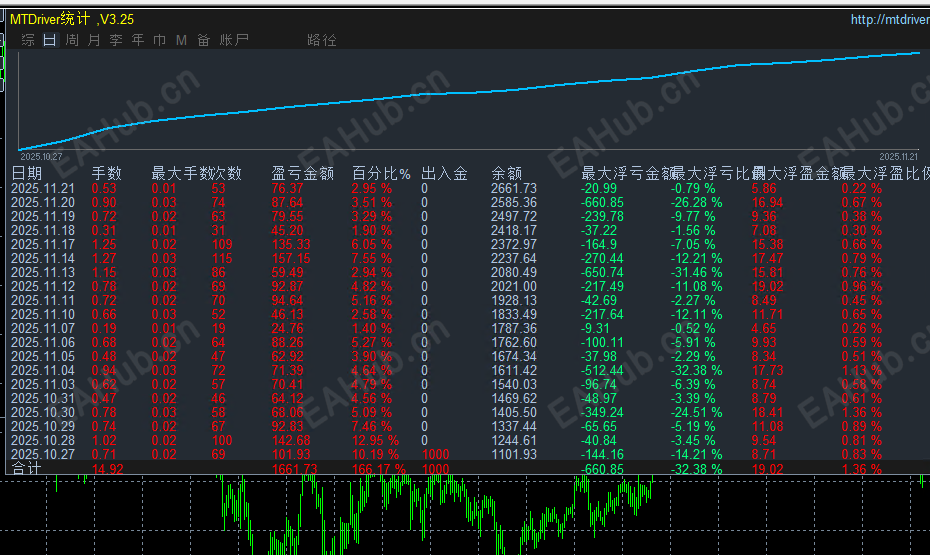Click the total percentage 166.17 %
Screen dimensions: 930x555
[378, 468]
